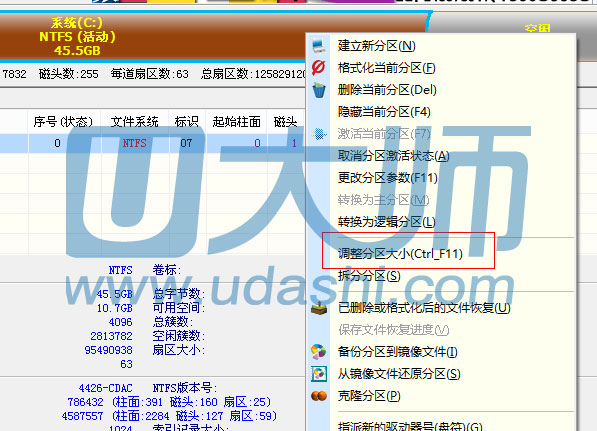Click the 序号(状态) column header

[63, 122]
